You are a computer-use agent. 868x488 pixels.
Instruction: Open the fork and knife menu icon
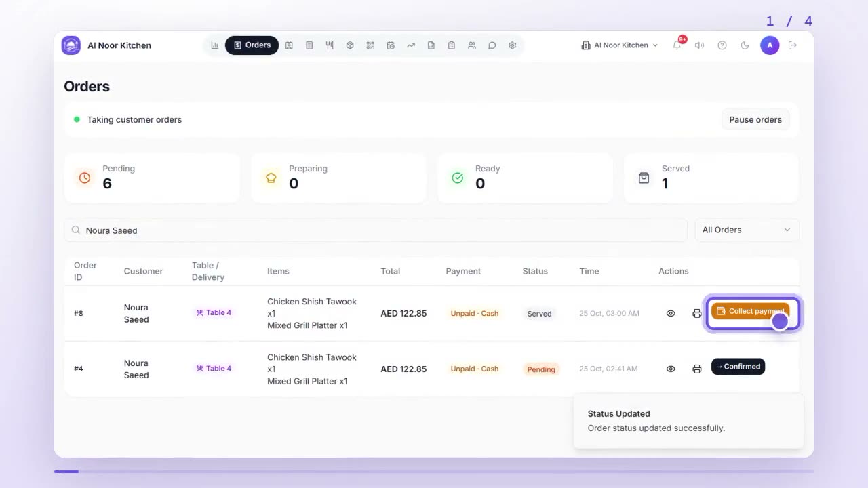[330, 45]
